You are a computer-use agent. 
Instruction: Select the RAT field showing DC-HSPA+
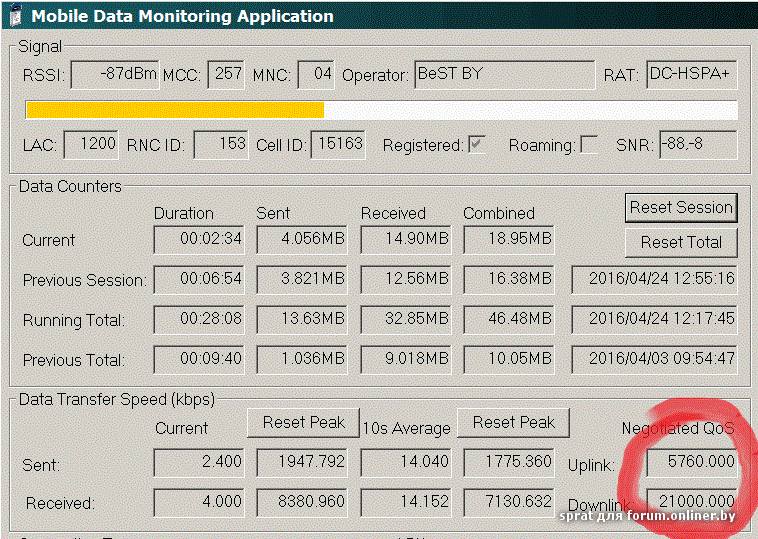[691, 75]
